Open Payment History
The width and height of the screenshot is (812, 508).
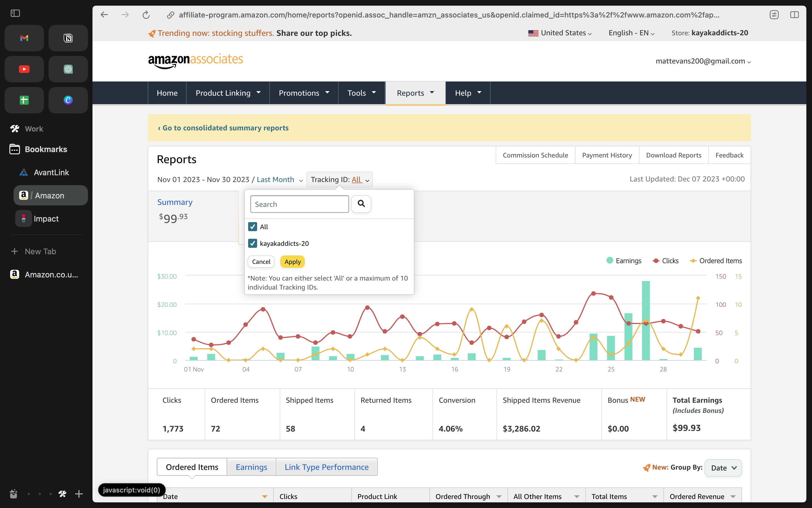pos(607,155)
